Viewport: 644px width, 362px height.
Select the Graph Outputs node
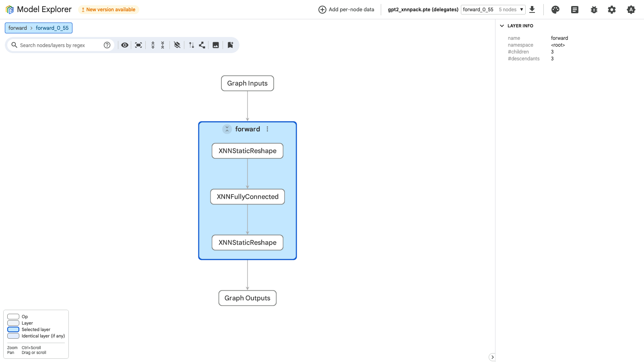pos(248,298)
